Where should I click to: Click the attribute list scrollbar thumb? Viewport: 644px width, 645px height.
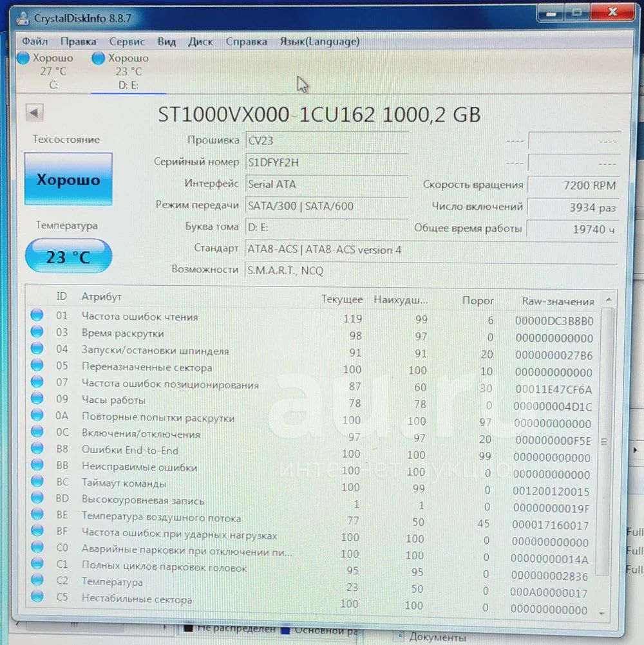[x=604, y=442]
